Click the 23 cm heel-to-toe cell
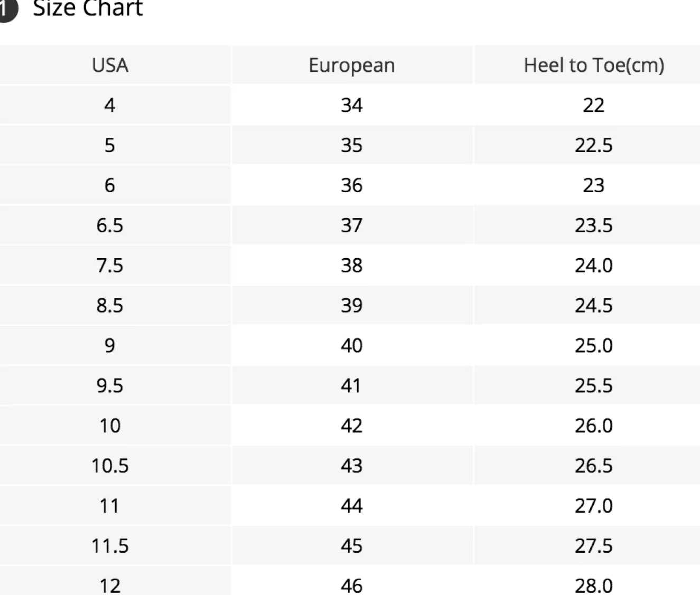 (x=593, y=185)
